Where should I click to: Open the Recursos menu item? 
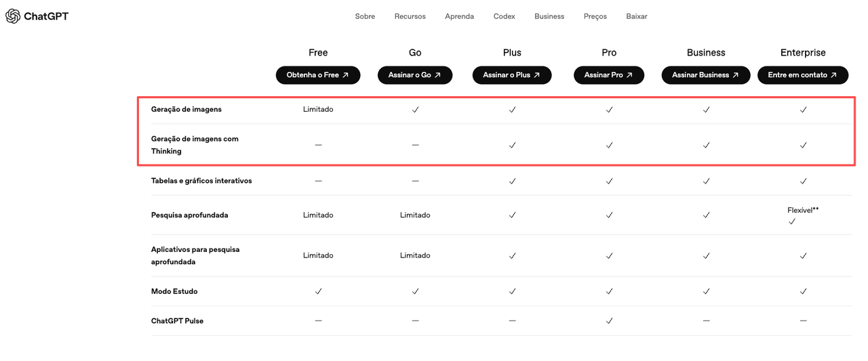coord(410,16)
